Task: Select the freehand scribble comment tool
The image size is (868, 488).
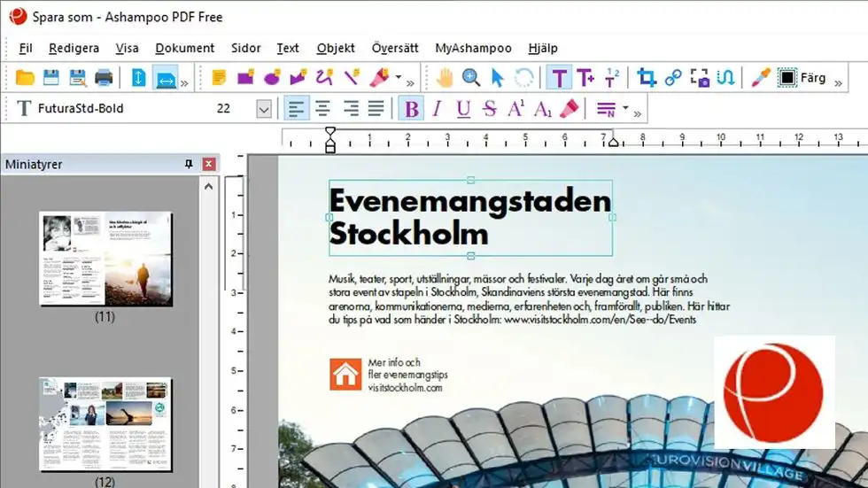Action: (x=324, y=78)
